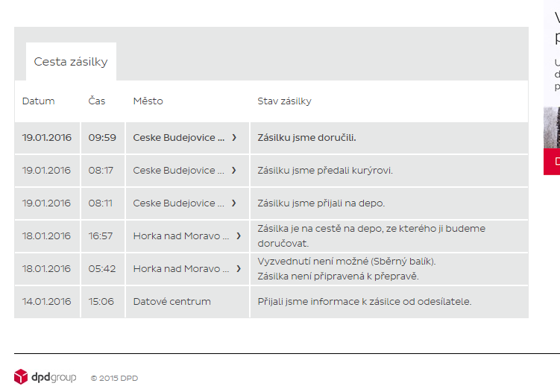This screenshot has width=560, height=392.
Task: Click Horka nad Moravou link at 05:42
Action: click(x=181, y=269)
